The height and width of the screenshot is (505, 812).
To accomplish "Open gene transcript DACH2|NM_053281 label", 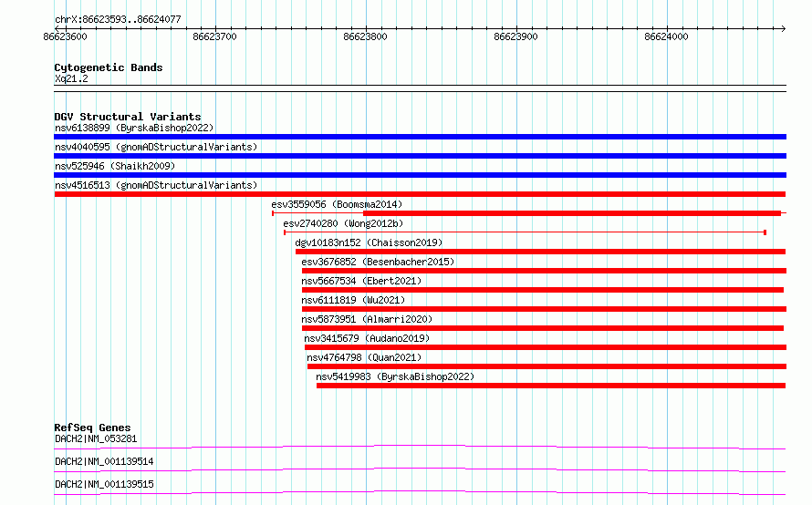I will (x=96, y=438).
